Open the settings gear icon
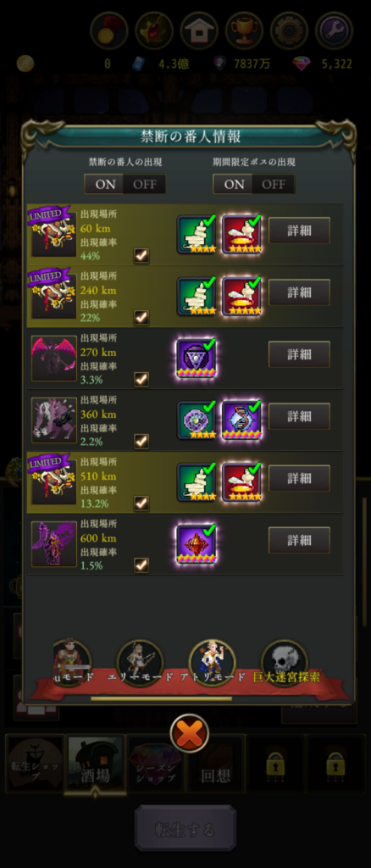 pos(289,31)
